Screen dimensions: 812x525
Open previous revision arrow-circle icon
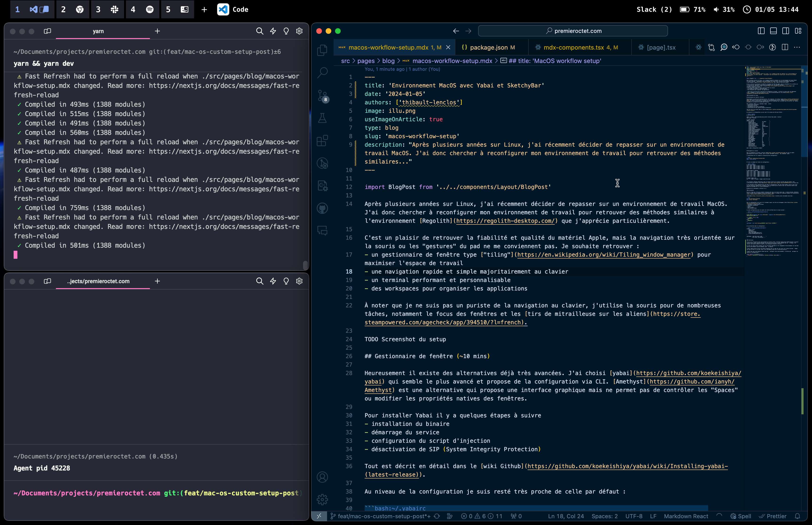736,47
